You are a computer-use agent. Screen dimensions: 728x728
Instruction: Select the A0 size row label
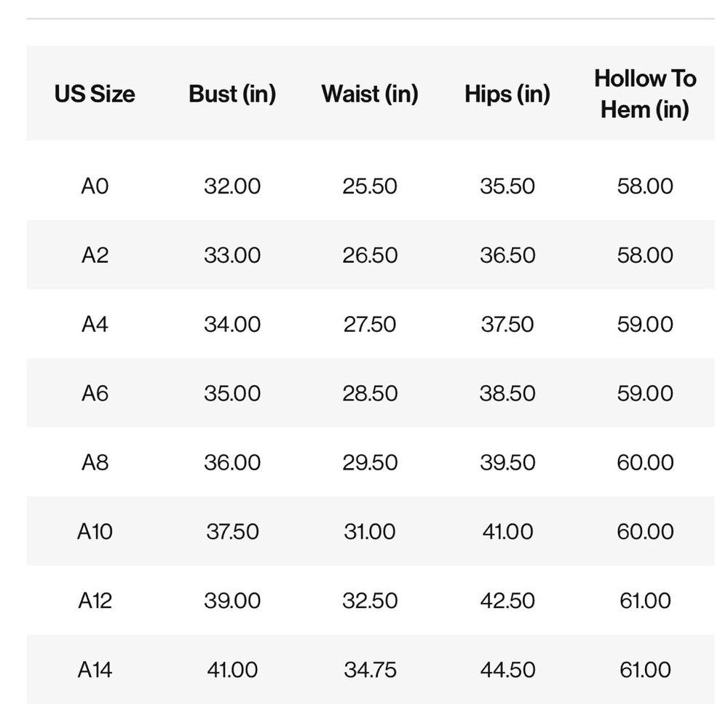click(95, 186)
